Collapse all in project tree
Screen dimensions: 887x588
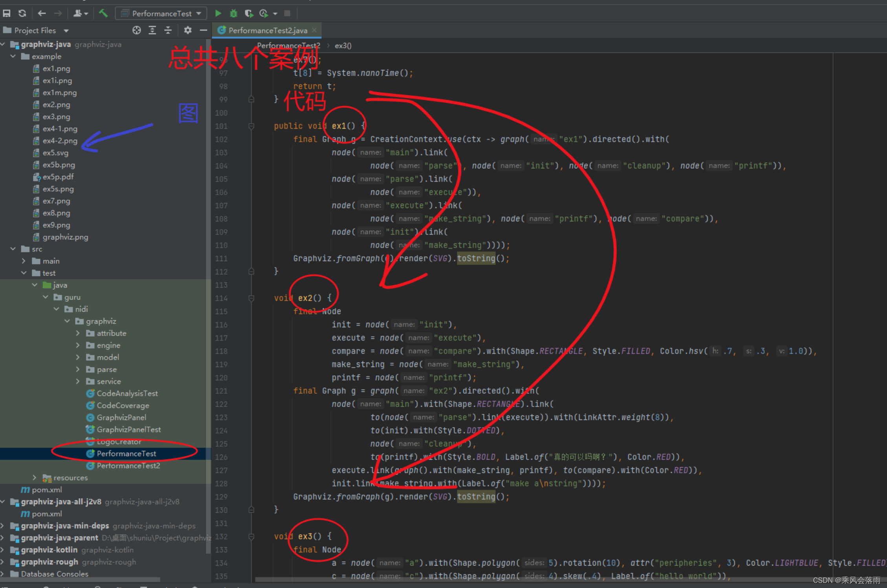(x=168, y=30)
